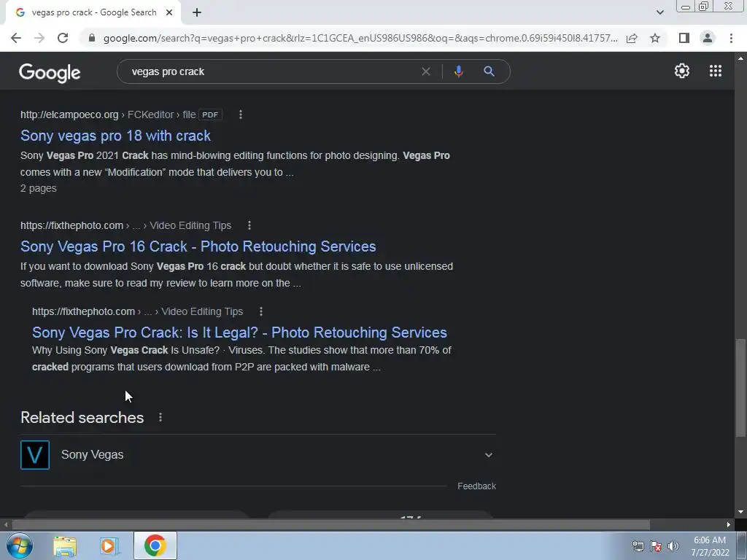The height and width of the screenshot is (560, 747).
Task: Click the scroll left arrow
Action: [x=6, y=525]
